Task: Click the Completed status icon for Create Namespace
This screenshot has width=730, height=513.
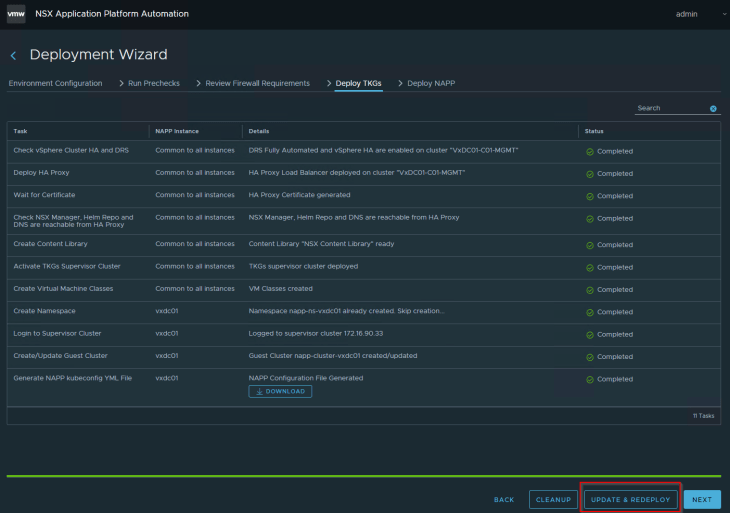Action: [590, 312]
